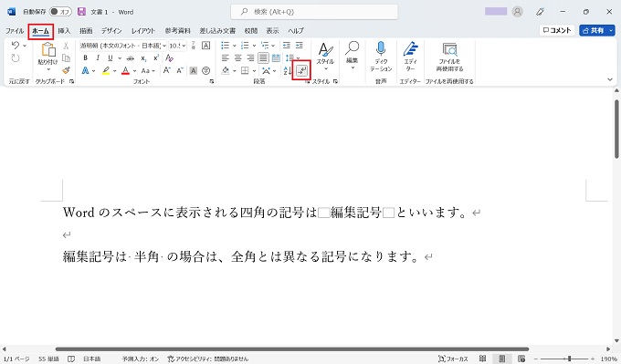Click the Decrease Font Size icon
This screenshot has width=621, height=364.
point(180,71)
